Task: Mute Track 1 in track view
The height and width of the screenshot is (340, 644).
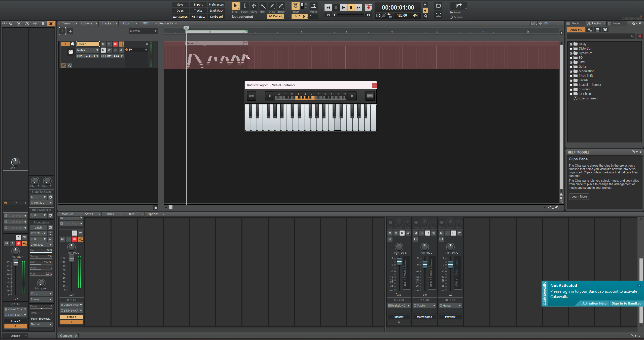Action: tap(103, 44)
